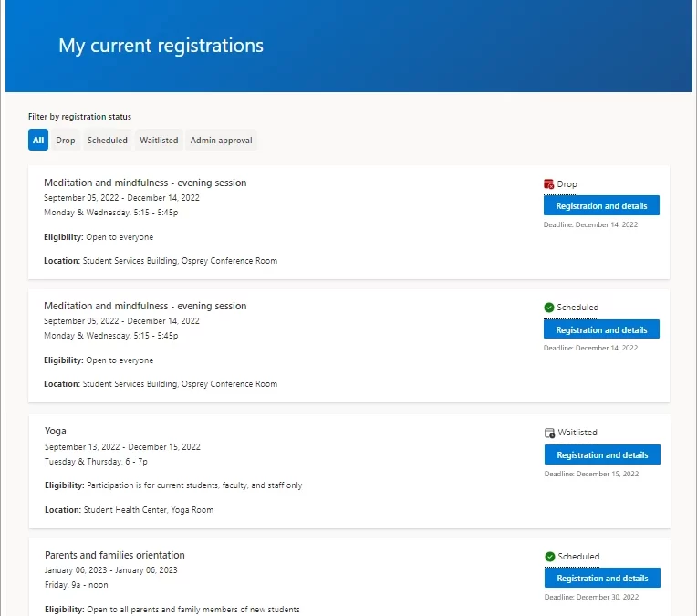Click the Filter by registration status label
This screenshot has width=697, height=616.
pyautogui.click(x=79, y=117)
